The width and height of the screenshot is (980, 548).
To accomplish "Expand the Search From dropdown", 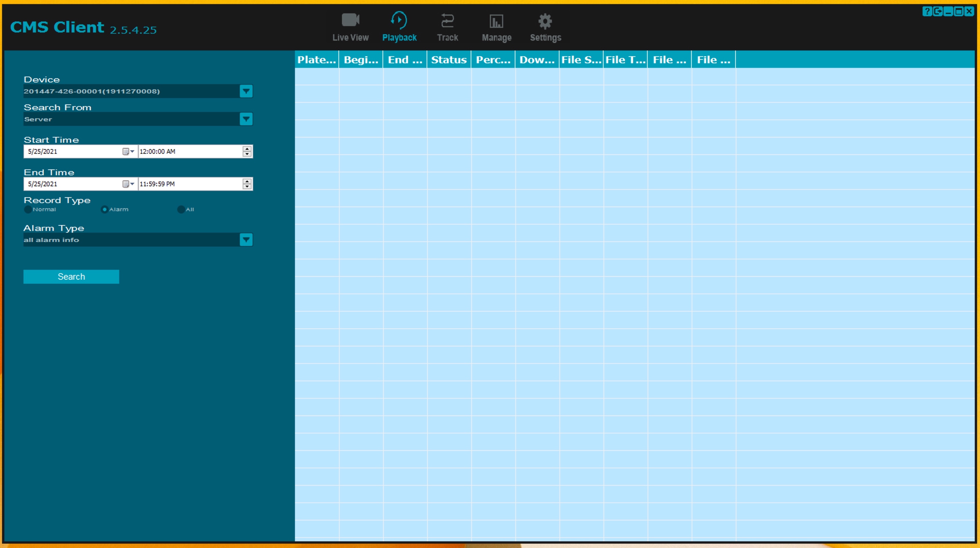I will click(x=246, y=119).
